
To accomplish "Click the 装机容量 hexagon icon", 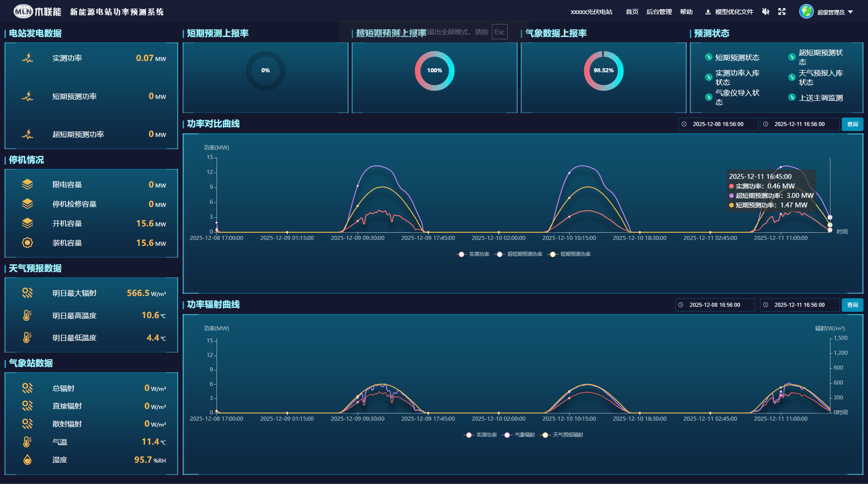I will [28, 243].
